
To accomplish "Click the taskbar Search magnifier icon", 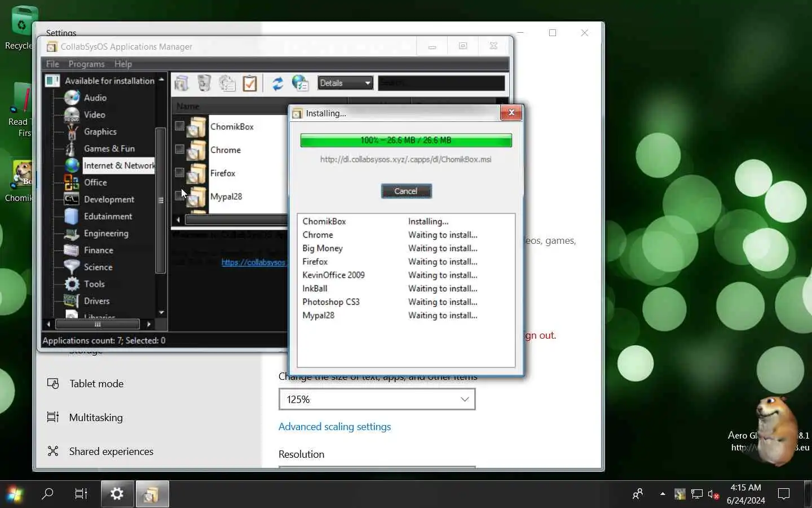I will click(47, 494).
